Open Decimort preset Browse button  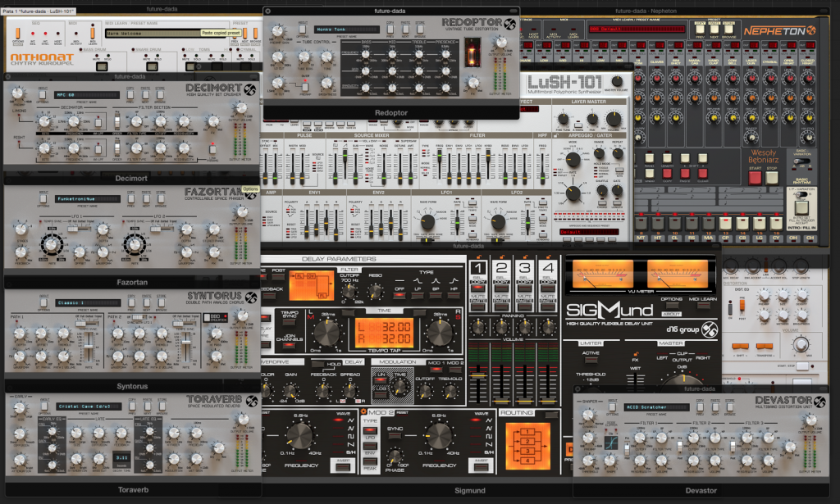click(x=161, y=95)
